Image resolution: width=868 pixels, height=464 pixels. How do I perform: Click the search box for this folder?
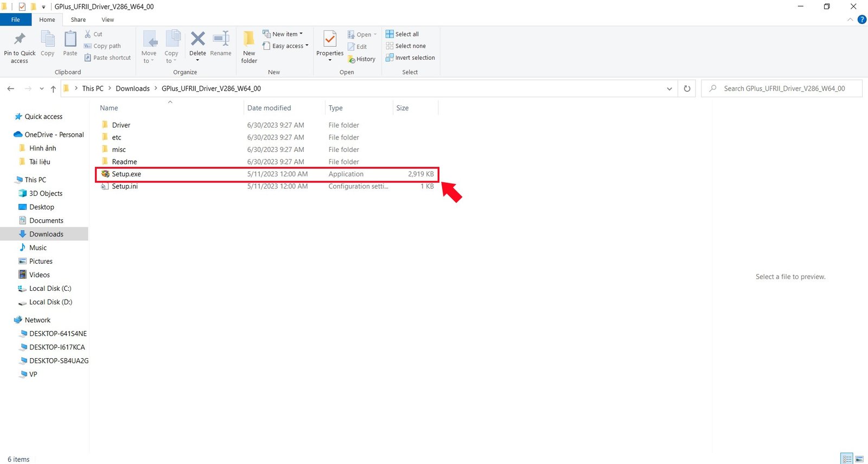pyautogui.click(x=782, y=88)
